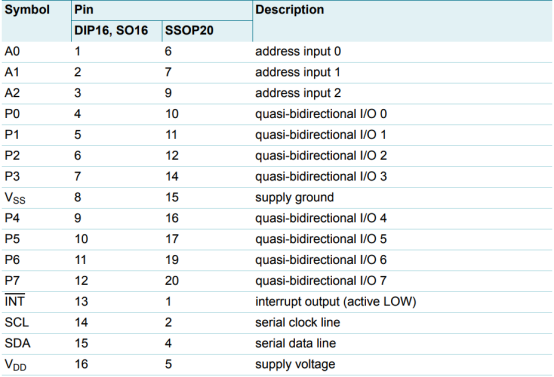Click the supply ground description
Screen dimensions: 554x377
(x=294, y=198)
